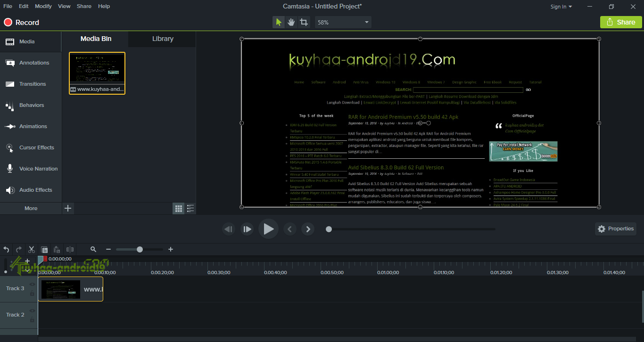Click the next frame step button

point(247,229)
